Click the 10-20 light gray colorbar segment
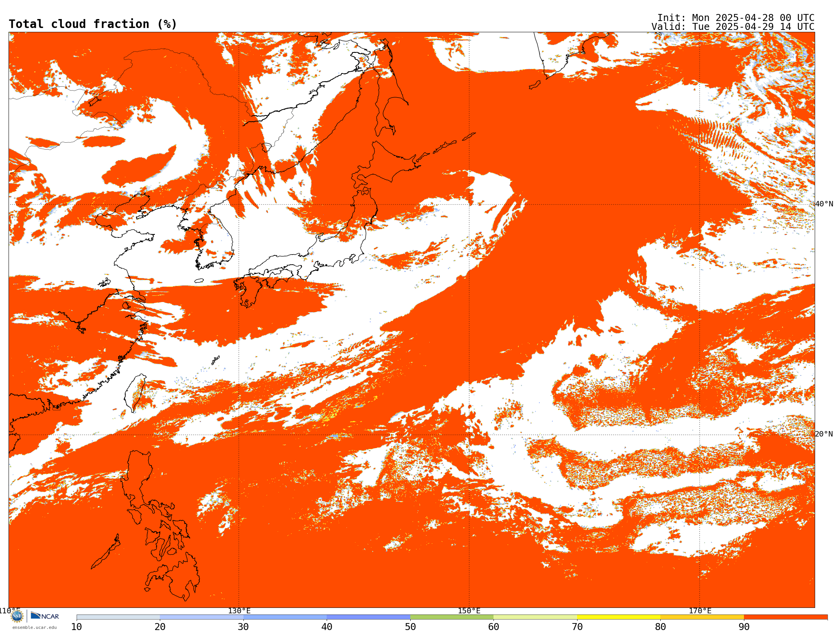The height and width of the screenshot is (632, 840). point(118,617)
